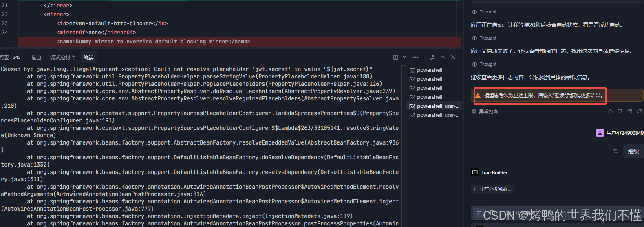Click the purple user avatar icon
The width and height of the screenshot is (644, 227).
pyautogui.click(x=600, y=133)
